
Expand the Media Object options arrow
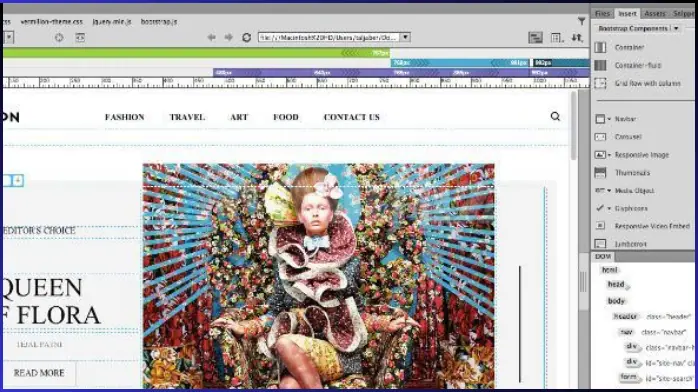pyautogui.click(x=609, y=190)
